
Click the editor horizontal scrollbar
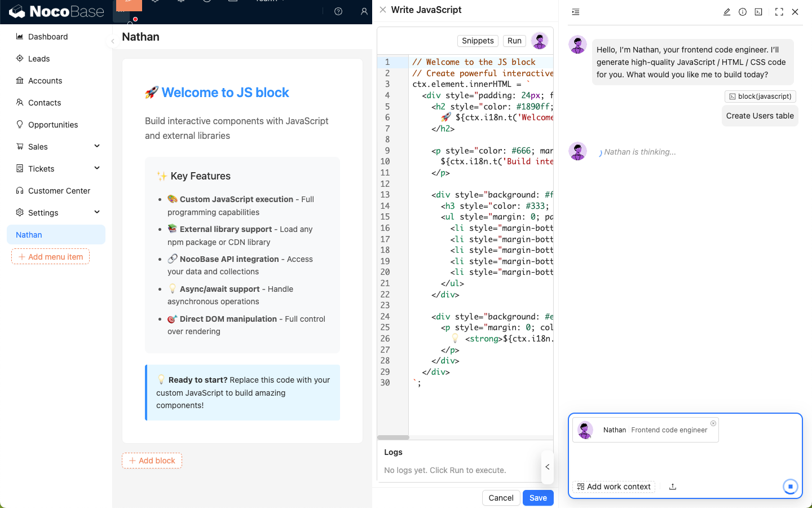[393, 437]
